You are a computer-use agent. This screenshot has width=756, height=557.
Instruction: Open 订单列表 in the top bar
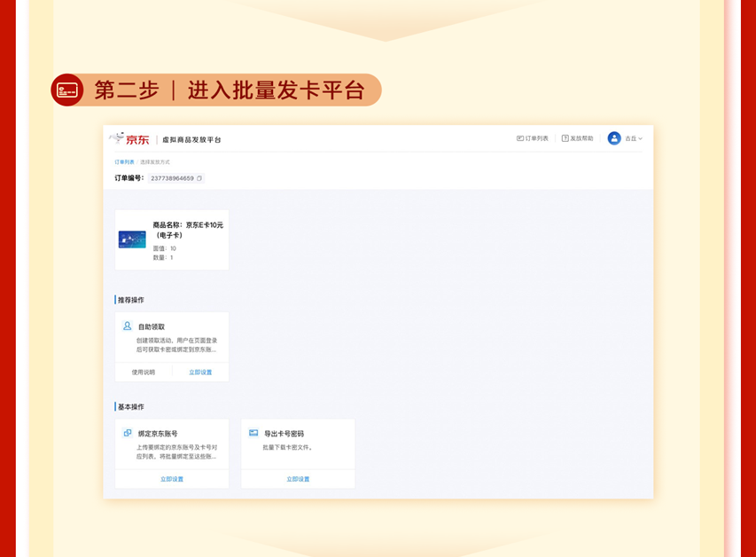(533, 138)
